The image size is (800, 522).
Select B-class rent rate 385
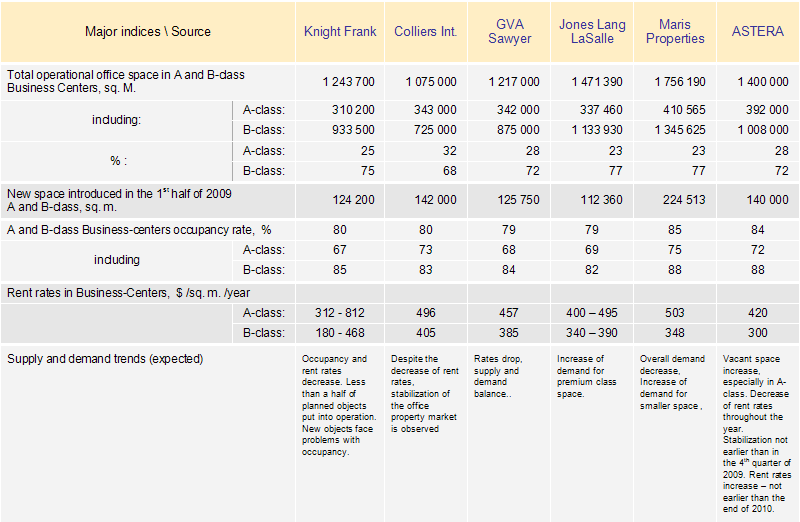[x=509, y=333]
